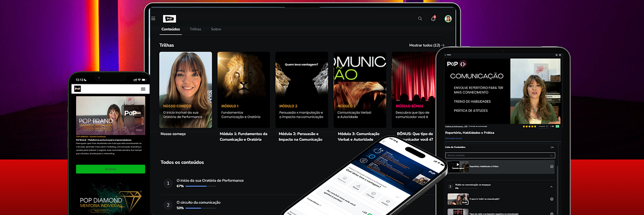Image resolution: width=644 pixels, height=215 pixels.
Task: Open the Módulo 3 Comunicação thumbnail
Action: tap(360, 90)
